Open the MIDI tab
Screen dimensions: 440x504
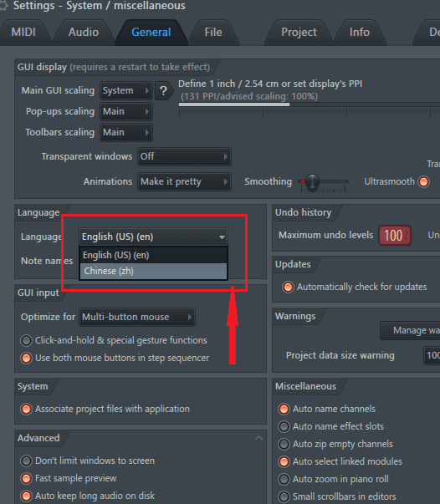pos(23,32)
